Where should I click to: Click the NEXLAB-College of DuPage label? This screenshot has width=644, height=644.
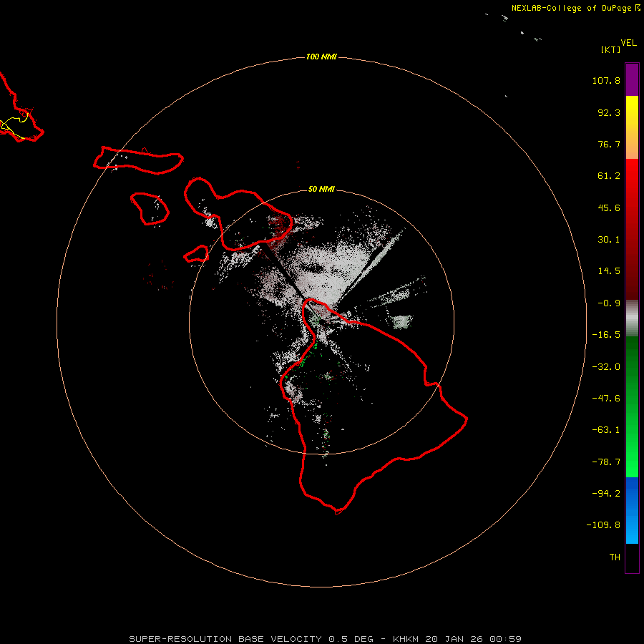575,8
